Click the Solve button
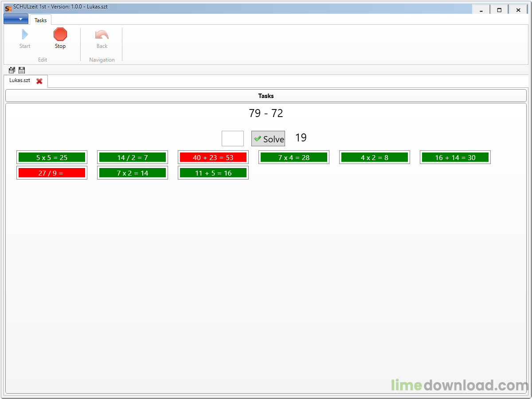The image size is (532, 399). (x=268, y=139)
